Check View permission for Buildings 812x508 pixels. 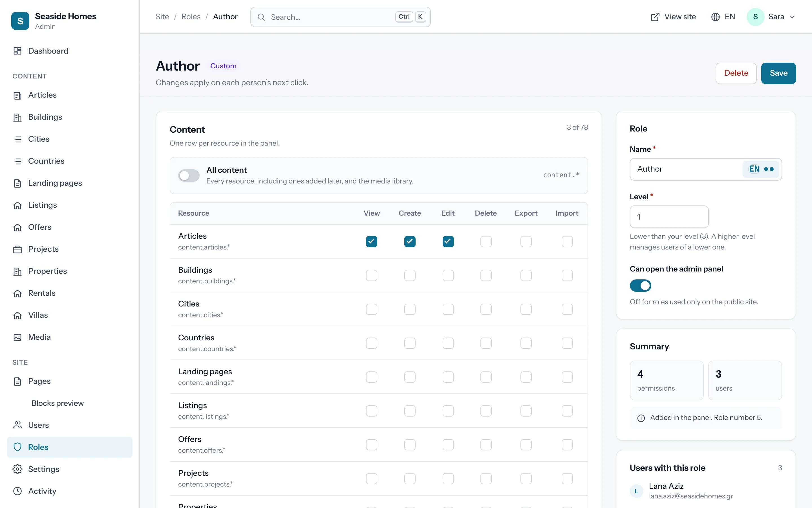tap(371, 275)
